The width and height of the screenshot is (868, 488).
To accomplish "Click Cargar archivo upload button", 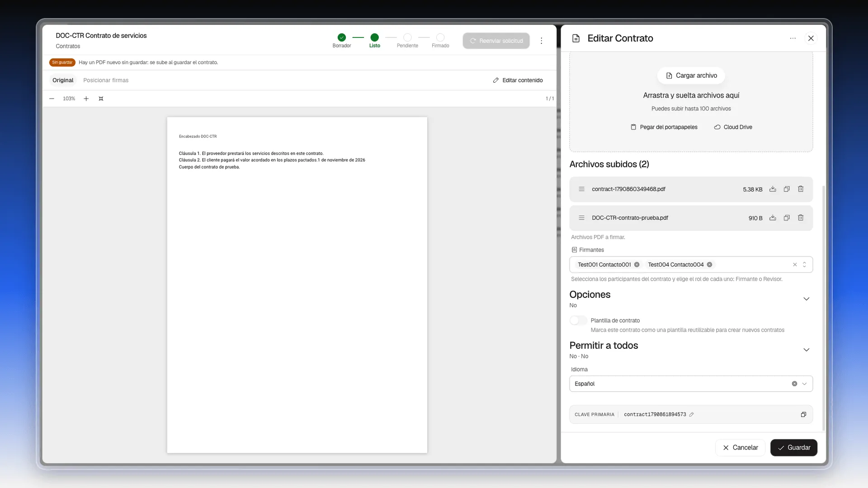I will tap(691, 75).
